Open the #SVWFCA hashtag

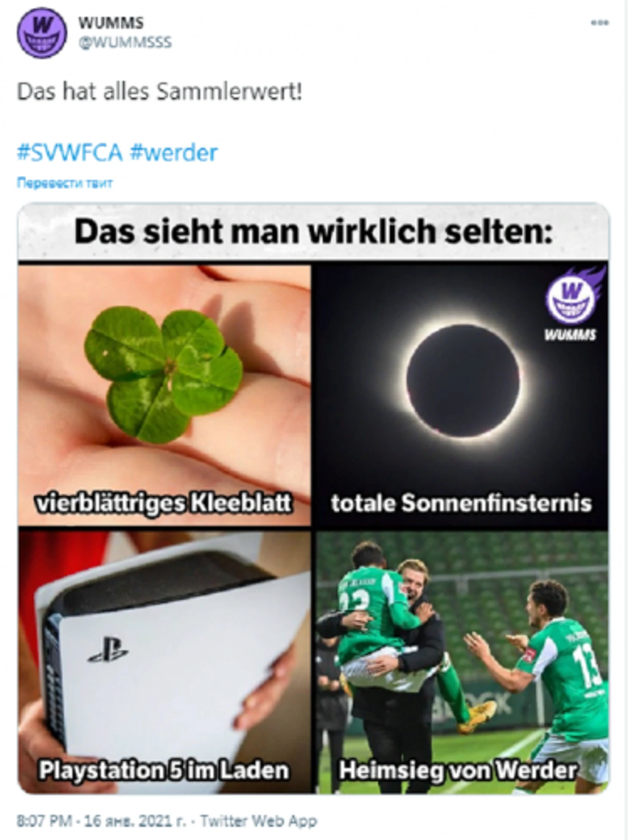[70, 153]
